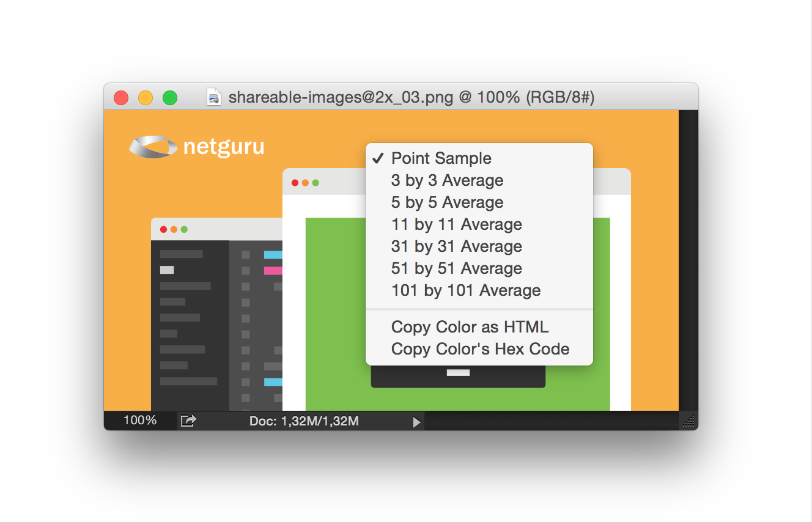
Task: Click the window resize grip corner
Action: [689, 421]
